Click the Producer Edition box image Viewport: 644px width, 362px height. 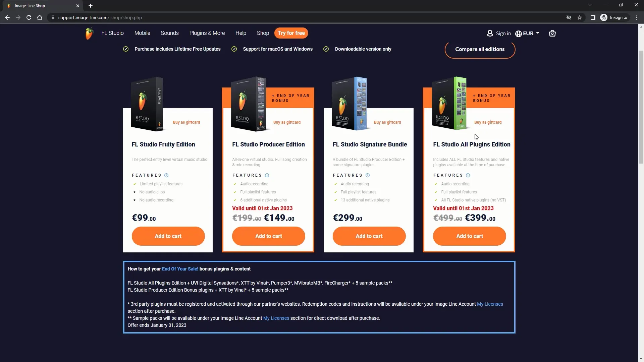click(249, 104)
